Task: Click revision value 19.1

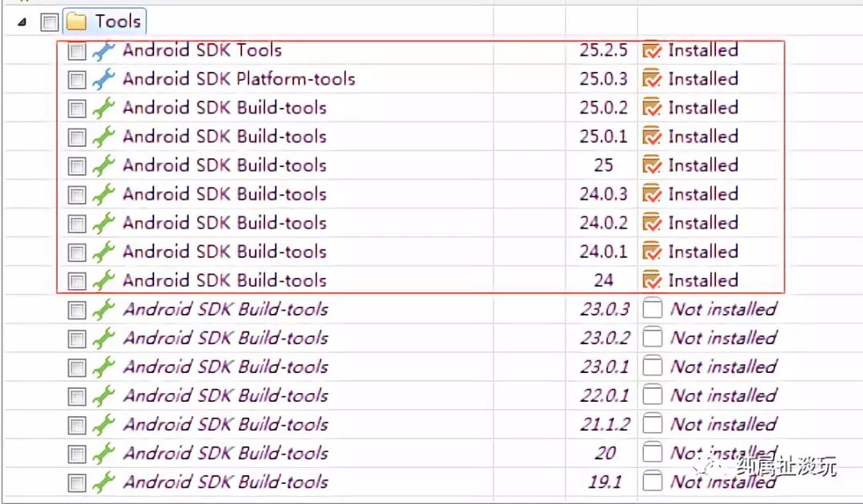Action: [x=605, y=482]
